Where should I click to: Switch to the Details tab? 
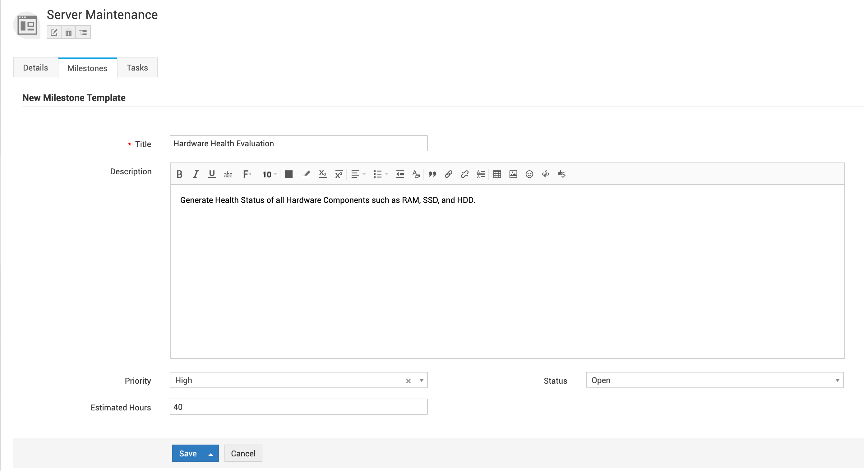pos(35,68)
